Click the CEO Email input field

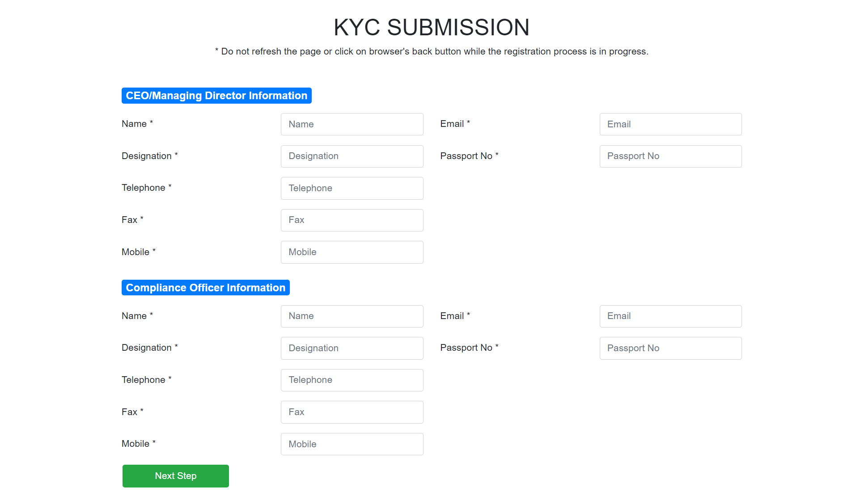[670, 124]
